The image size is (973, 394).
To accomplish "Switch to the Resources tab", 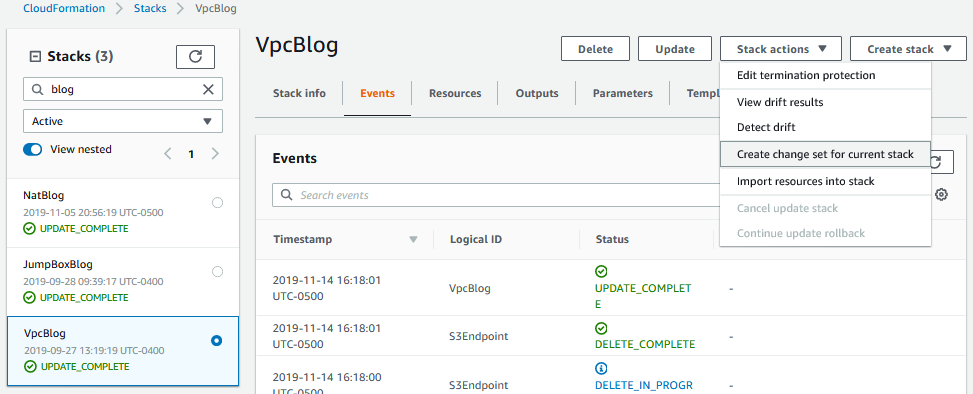I will [455, 94].
